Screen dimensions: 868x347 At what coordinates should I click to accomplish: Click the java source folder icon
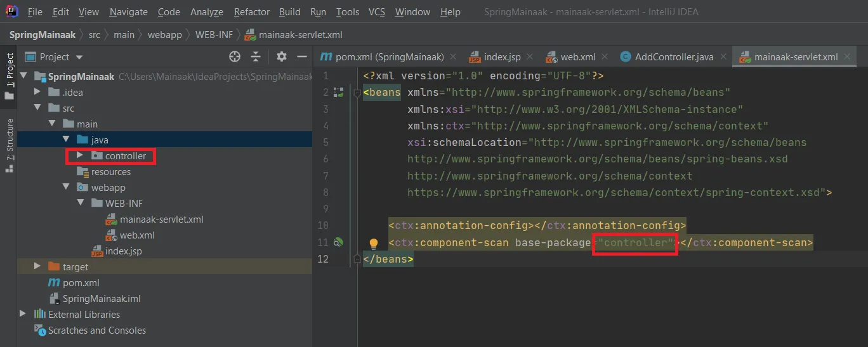pos(82,140)
